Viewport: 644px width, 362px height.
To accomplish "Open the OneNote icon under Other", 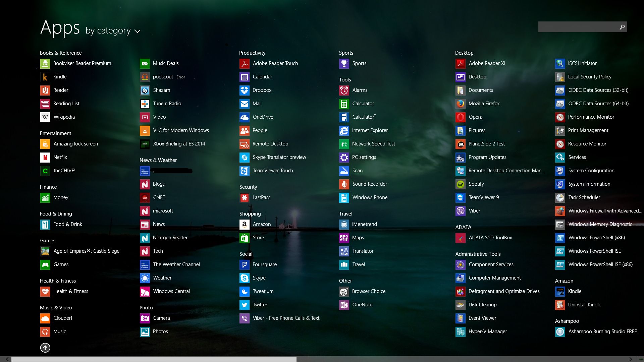I will [x=344, y=305].
